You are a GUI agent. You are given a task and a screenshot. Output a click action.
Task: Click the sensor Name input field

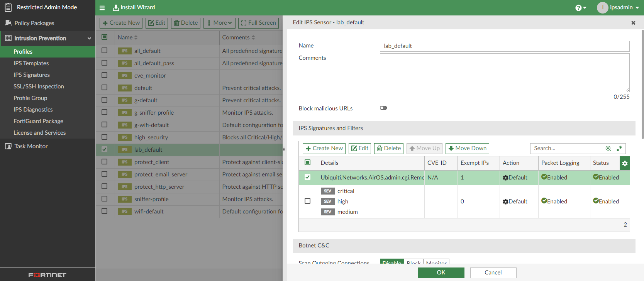pyautogui.click(x=505, y=46)
